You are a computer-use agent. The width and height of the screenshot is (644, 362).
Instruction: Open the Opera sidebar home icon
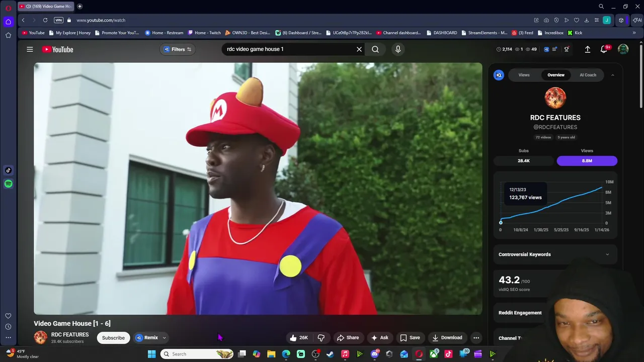click(x=8, y=22)
